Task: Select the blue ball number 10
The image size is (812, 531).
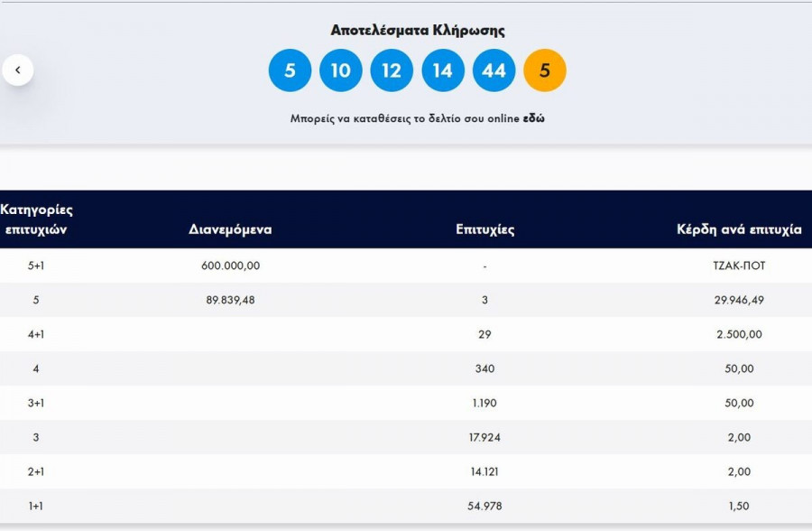Action: tap(340, 70)
